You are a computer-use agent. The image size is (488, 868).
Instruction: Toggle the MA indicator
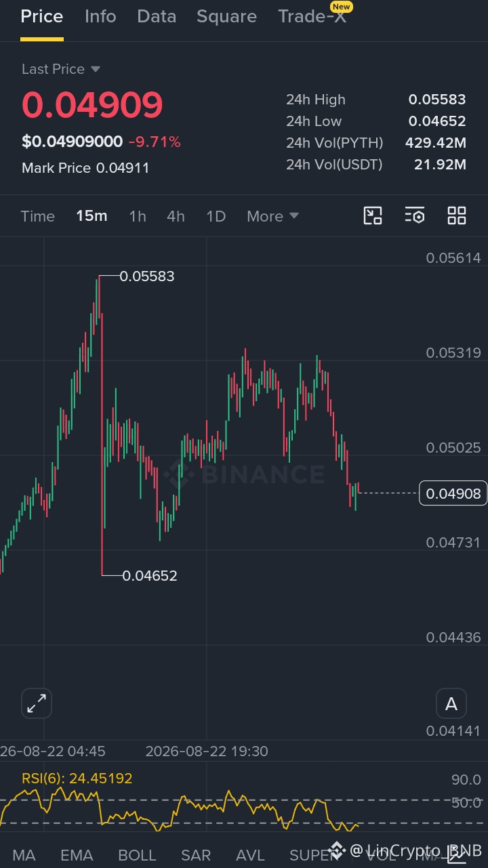click(24, 855)
